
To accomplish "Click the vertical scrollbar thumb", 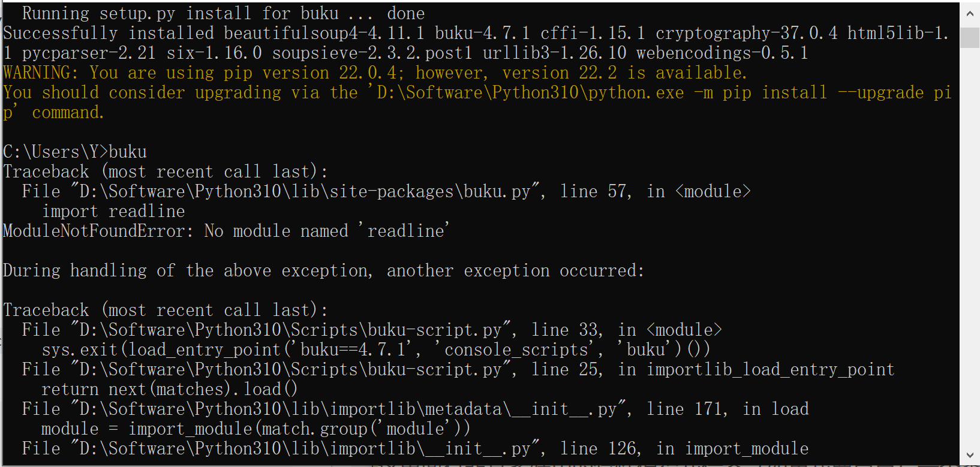I will pos(970,37).
